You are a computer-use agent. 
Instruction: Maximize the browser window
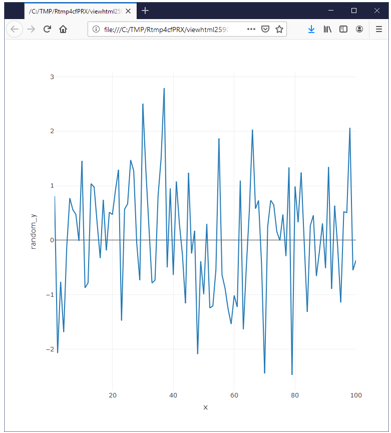(x=354, y=11)
